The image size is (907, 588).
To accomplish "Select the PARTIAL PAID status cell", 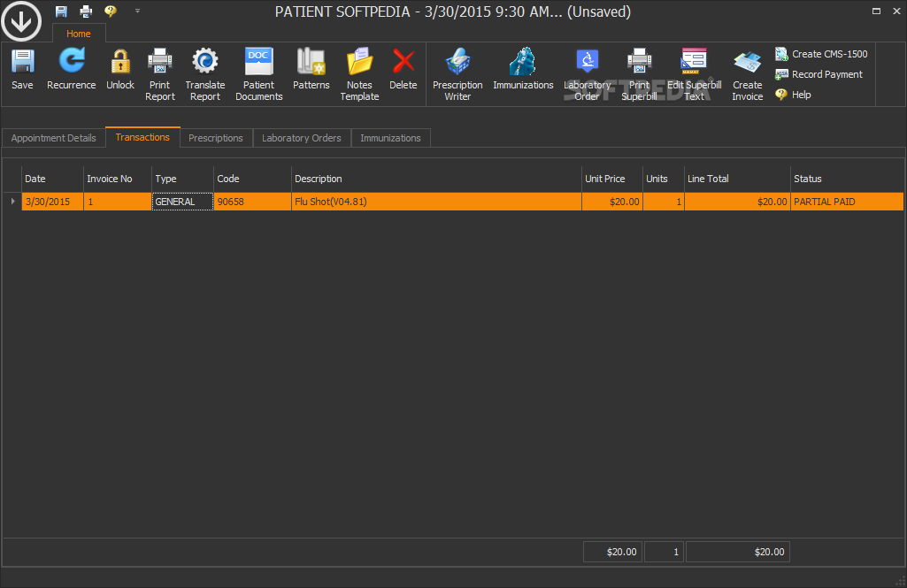I will pyautogui.click(x=847, y=202).
